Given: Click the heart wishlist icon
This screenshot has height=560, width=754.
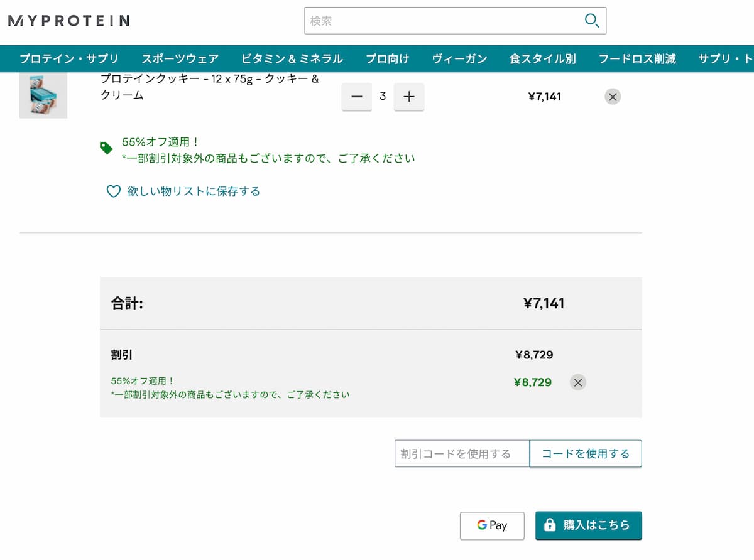Looking at the screenshot, I should [x=113, y=191].
